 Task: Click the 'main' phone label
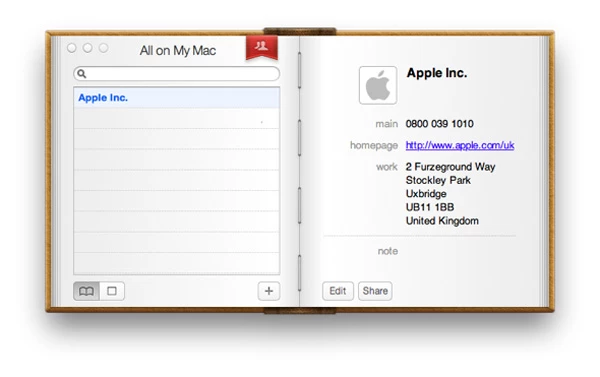(386, 124)
